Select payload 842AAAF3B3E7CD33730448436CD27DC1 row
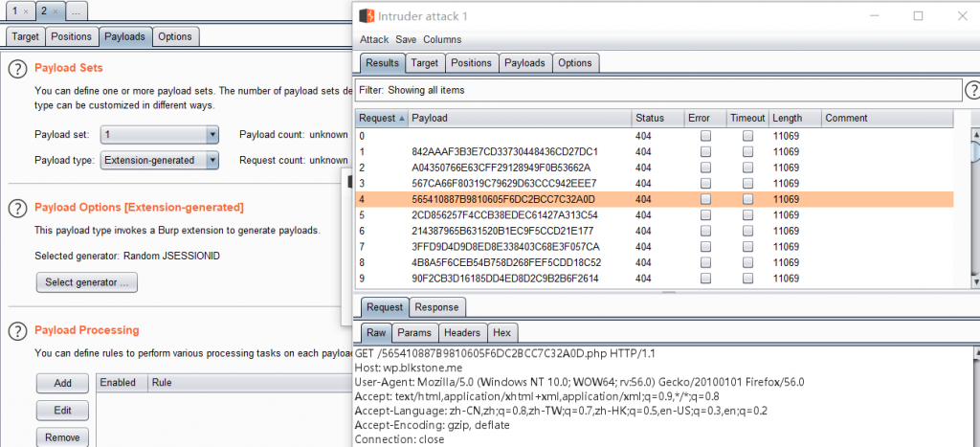980x447 pixels. (655, 151)
